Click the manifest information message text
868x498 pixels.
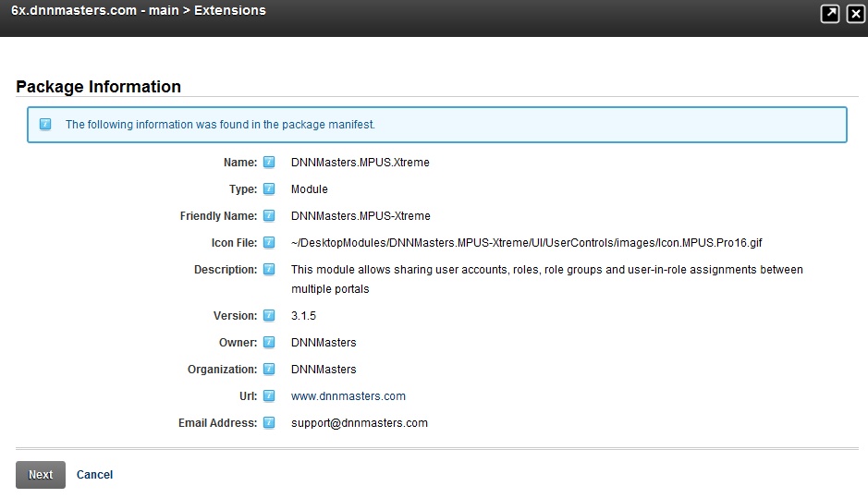(x=220, y=125)
